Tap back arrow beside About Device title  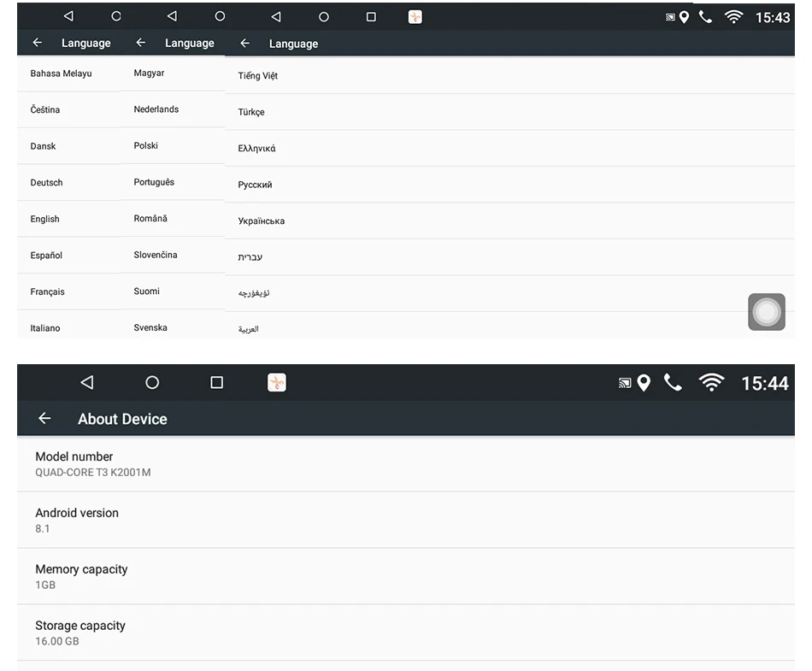pyautogui.click(x=44, y=418)
